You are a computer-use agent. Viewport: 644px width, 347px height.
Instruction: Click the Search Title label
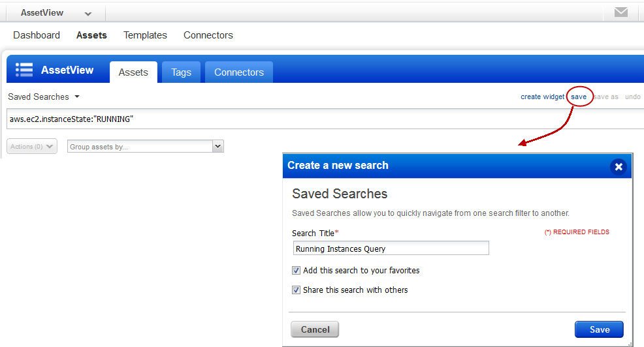pos(315,233)
